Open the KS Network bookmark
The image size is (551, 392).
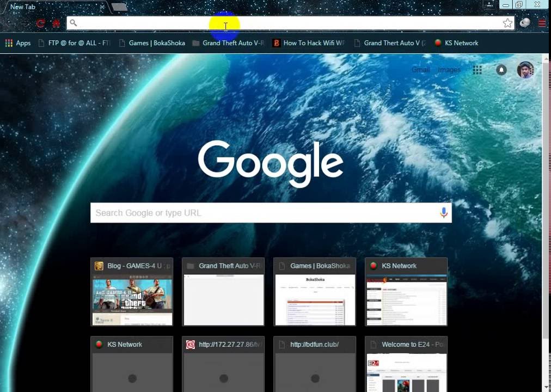point(456,43)
